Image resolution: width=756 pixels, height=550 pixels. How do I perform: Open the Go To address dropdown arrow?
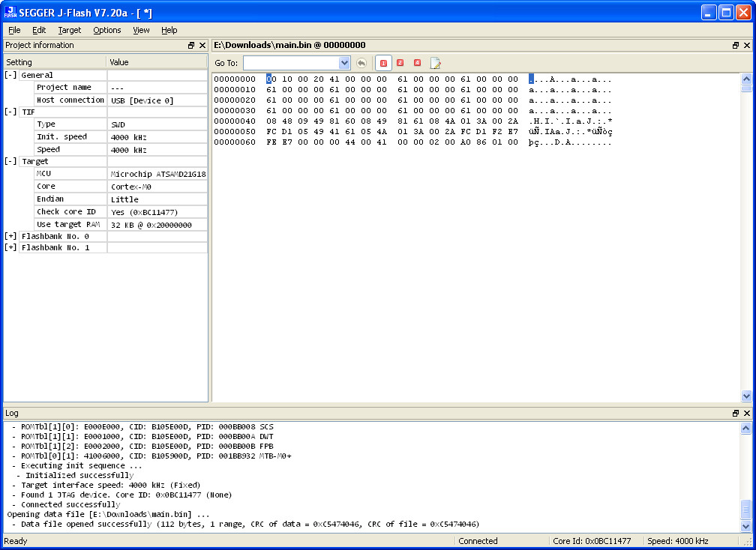[344, 63]
